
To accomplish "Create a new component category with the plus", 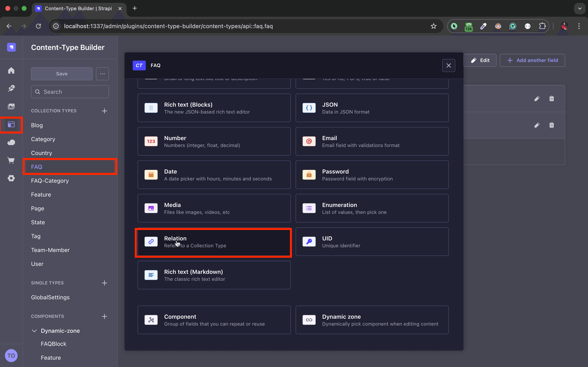I will pyautogui.click(x=105, y=316).
